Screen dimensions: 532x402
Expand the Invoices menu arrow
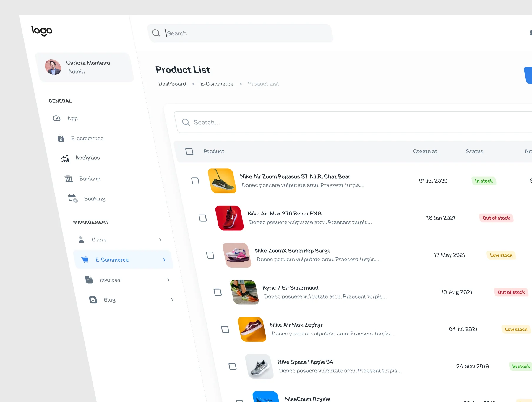click(168, 280)
